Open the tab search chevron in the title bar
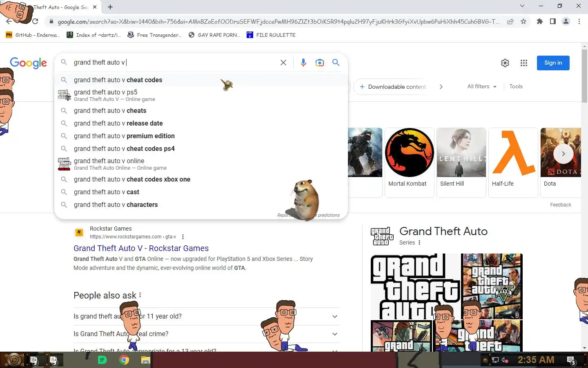Screen dimensions: 588x368 (522, 6)
